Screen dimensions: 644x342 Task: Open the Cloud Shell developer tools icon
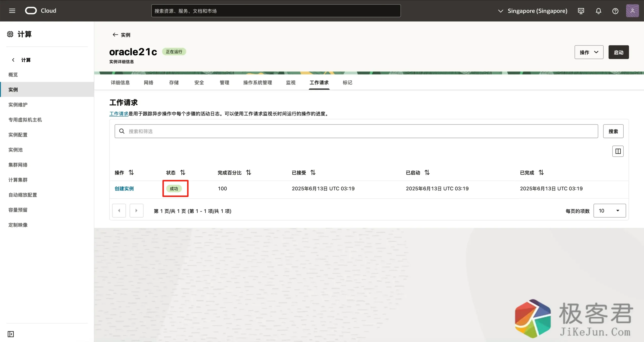tap(581, 11)
